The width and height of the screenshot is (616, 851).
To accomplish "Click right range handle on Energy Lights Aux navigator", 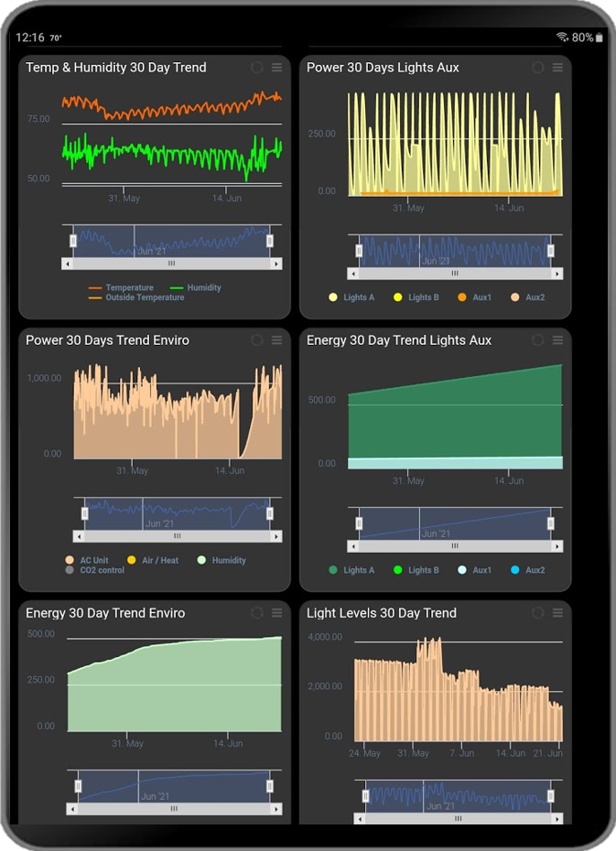I will click(x=550, y=523).
